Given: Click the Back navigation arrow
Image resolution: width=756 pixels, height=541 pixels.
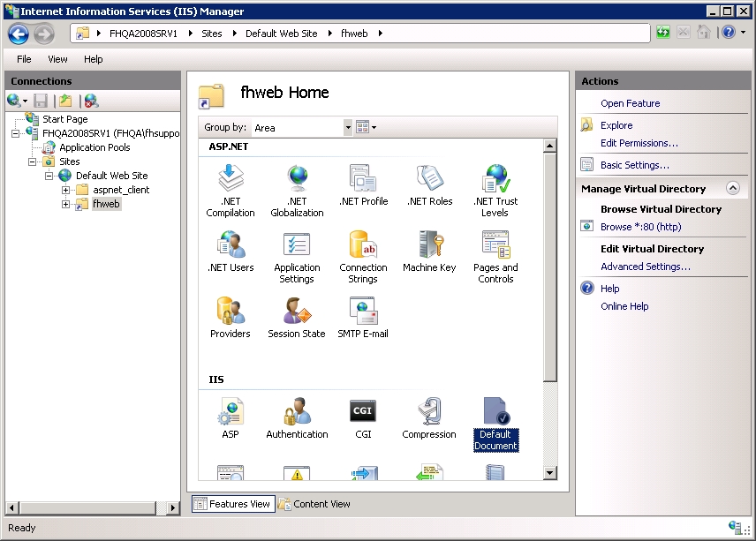Looking at the screenshot, I should 19,34.
